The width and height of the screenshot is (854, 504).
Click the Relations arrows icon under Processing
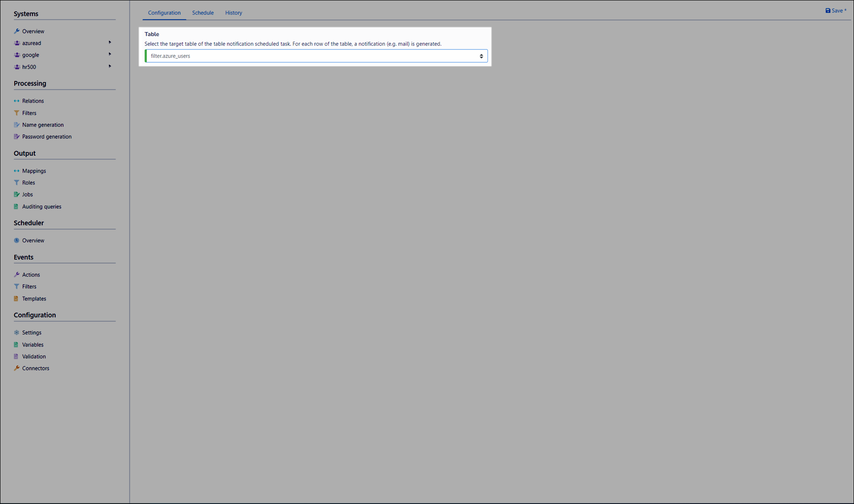tap(17, 101)
